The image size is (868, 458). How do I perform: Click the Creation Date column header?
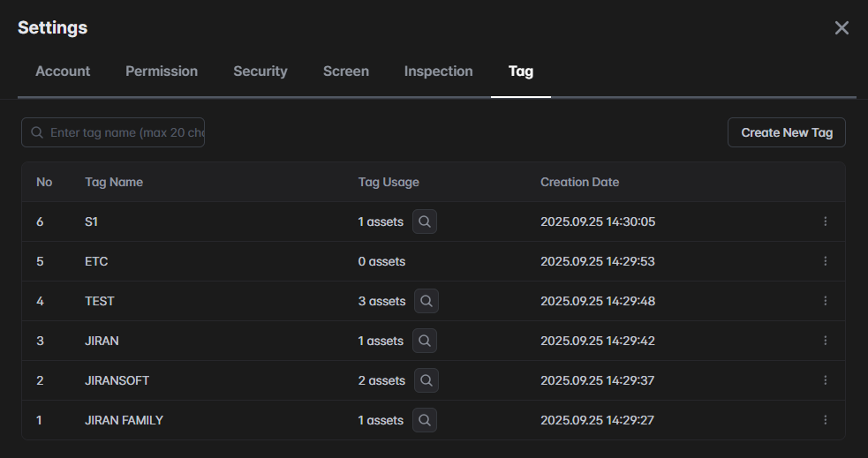[x=579, y=182]
